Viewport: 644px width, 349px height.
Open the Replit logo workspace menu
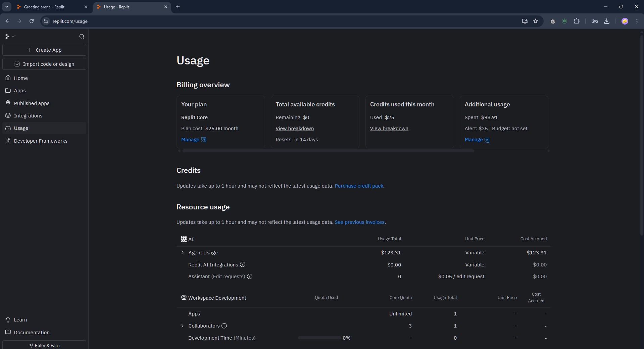tap(10, 37)
